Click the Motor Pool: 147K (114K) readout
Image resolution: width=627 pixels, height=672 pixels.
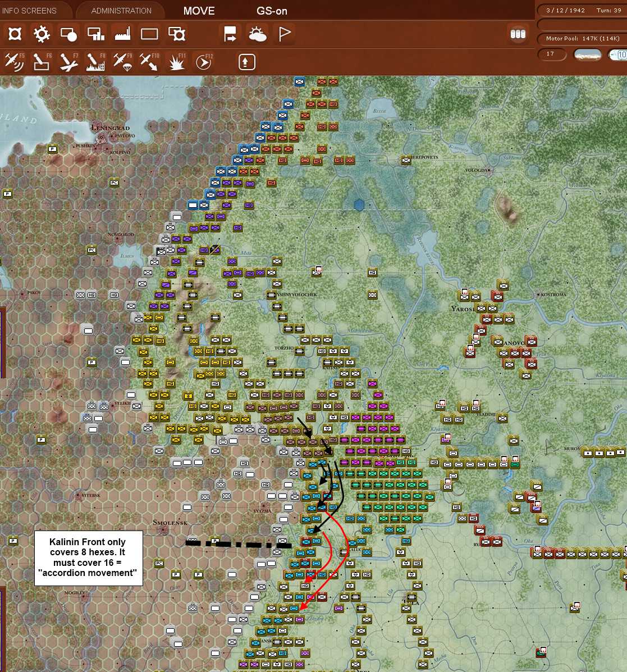point(583,39)
